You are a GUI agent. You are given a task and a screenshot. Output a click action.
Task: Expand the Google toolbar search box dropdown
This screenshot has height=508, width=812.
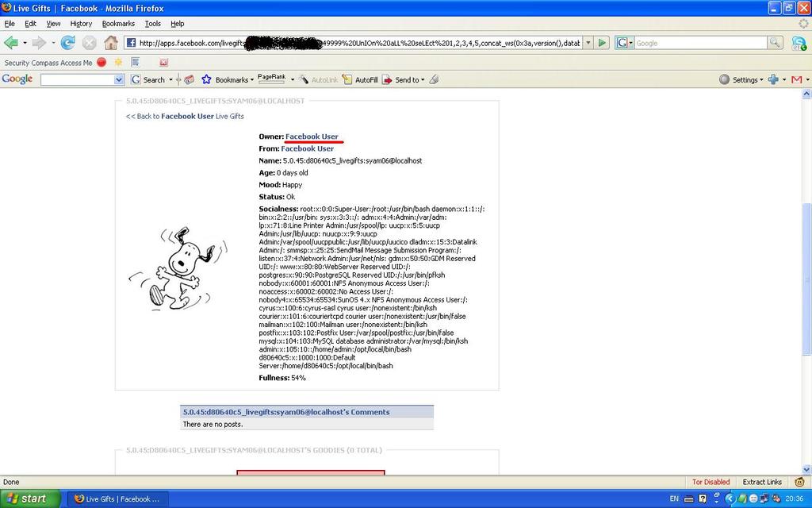pyautogui.click(x=119, y=79)
